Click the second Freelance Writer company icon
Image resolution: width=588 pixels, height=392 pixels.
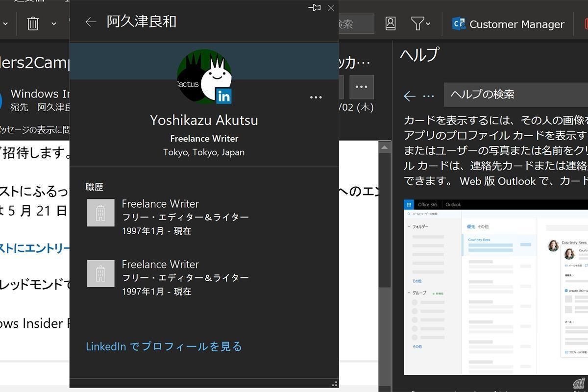click(101, 273)
